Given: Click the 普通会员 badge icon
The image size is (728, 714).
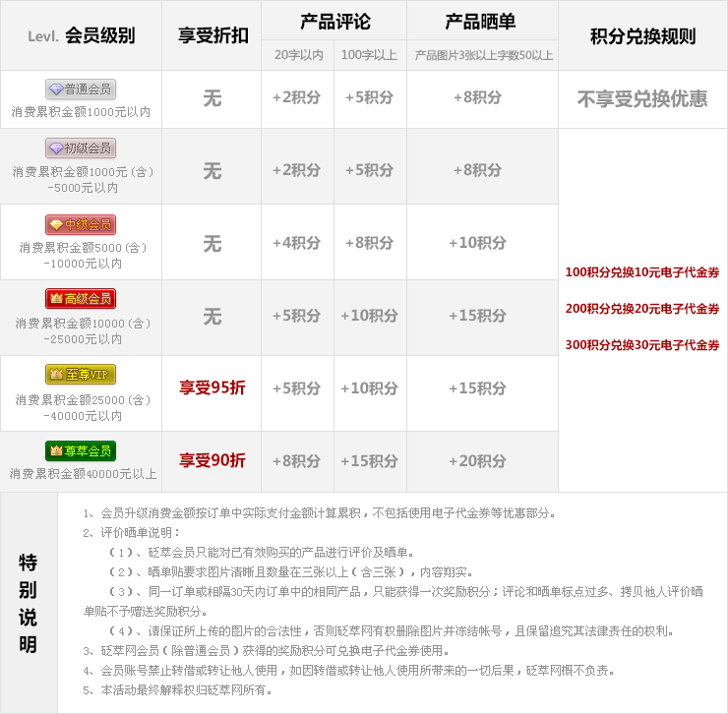Looking at the screenshot, I should coord(81,89).
